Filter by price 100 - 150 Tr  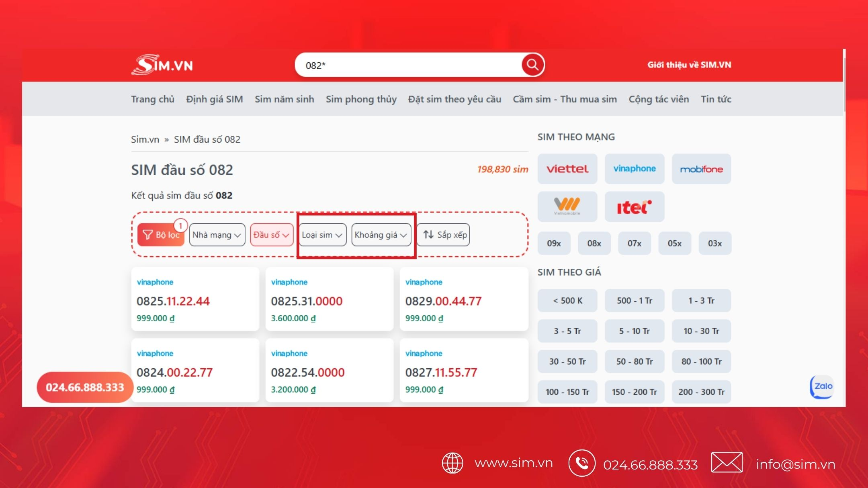pos(567,392)
